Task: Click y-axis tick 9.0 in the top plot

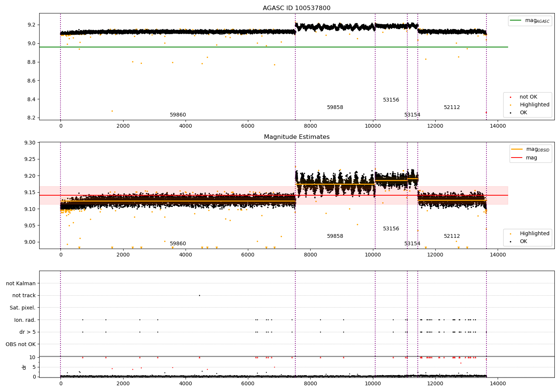Action: (x=31, y=44)
